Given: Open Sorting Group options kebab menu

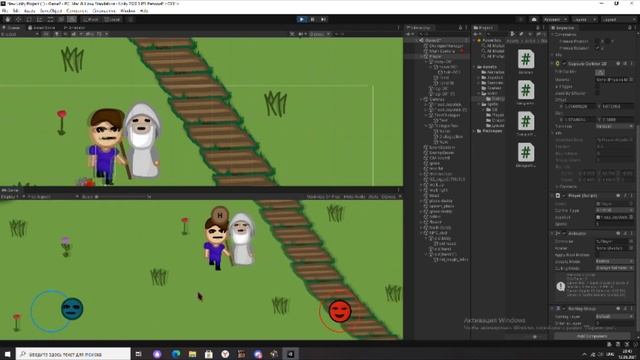Looking at the screenshot, I should pos(631,309).
